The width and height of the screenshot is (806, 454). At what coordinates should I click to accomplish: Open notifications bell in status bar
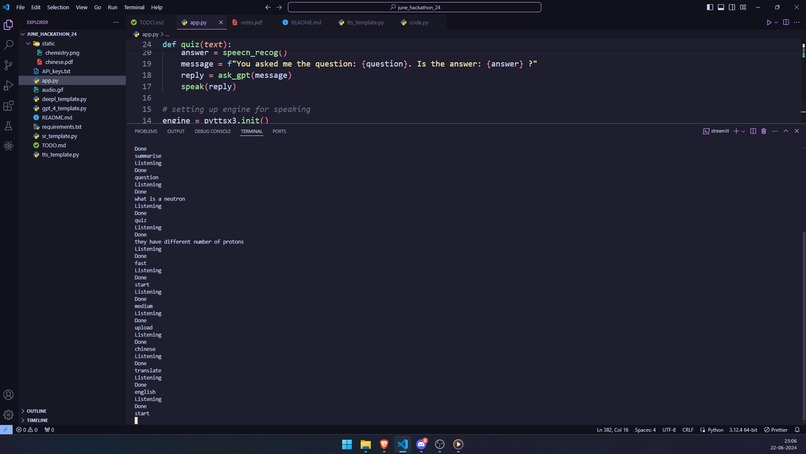(797, 430)
